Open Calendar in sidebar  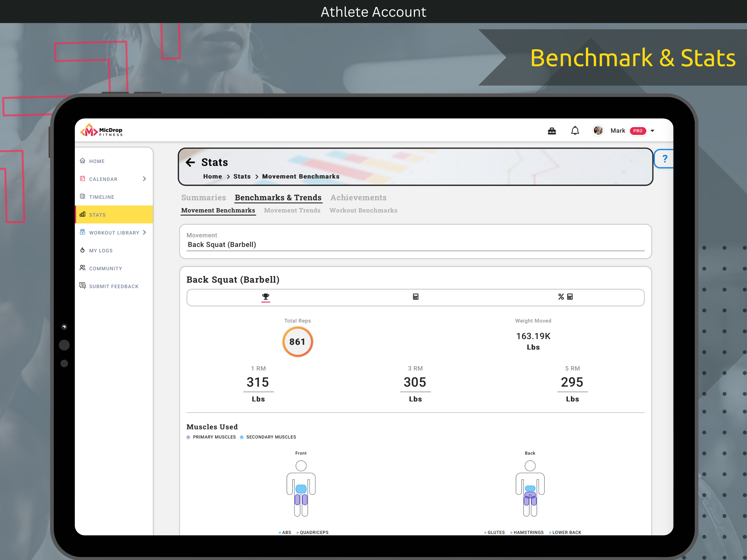click(114, 179)
